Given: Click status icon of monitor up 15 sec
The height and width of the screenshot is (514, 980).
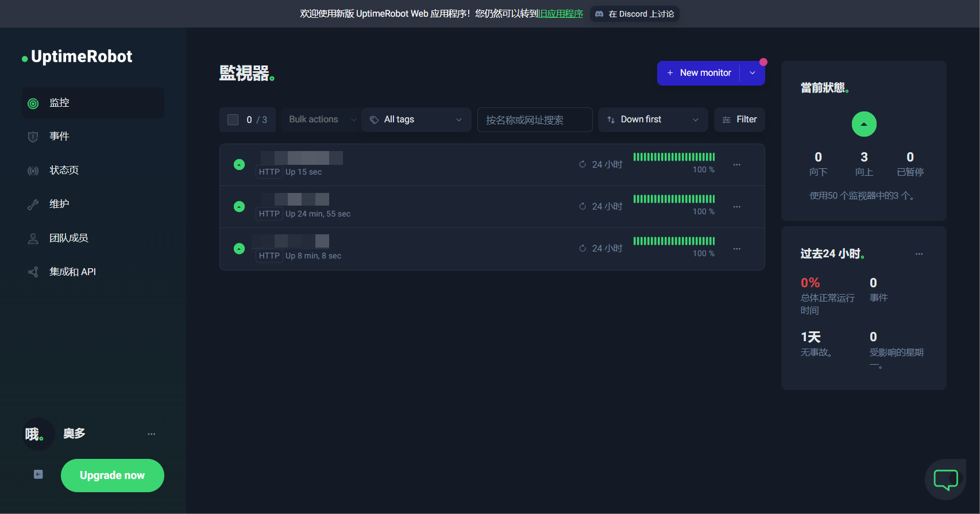Looking at the screenshot, I should (240, 165).
